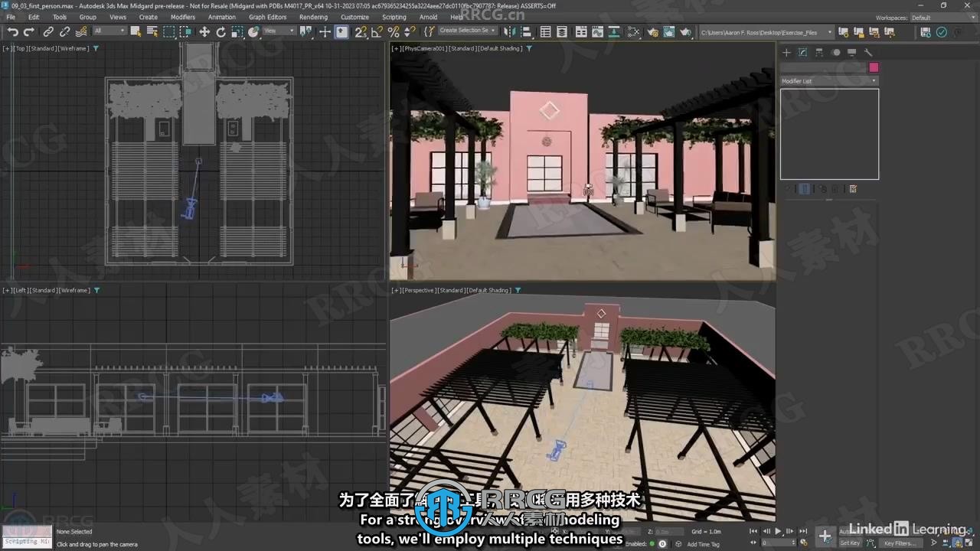This screenshot has height=551, width=980.
Task: Select the Select Object tool
Action: tap(136, 31)
